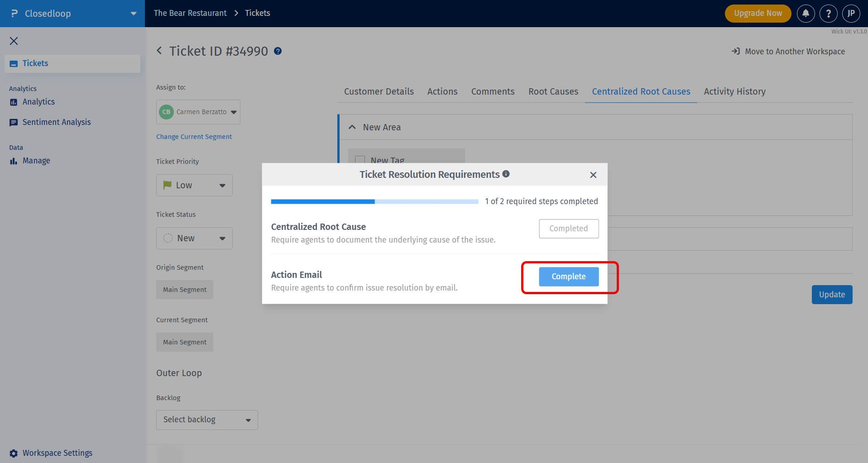
Task: Click info icon next to Ticket ID #34990
Action: 278,51
